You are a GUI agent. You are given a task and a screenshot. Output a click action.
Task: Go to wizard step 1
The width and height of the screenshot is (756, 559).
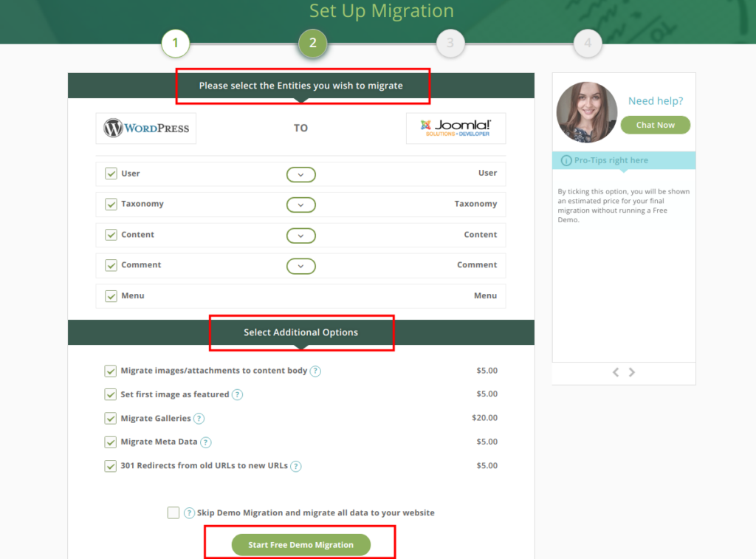(176, 43)
